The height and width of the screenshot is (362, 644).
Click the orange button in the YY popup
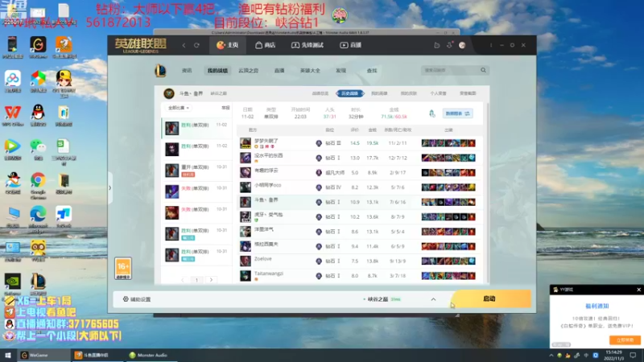click(625, 340)
